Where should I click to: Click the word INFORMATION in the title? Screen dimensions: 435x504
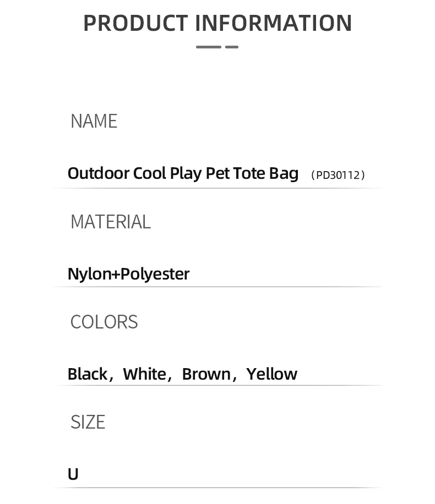pyautogui.click(x=274, y=23)
